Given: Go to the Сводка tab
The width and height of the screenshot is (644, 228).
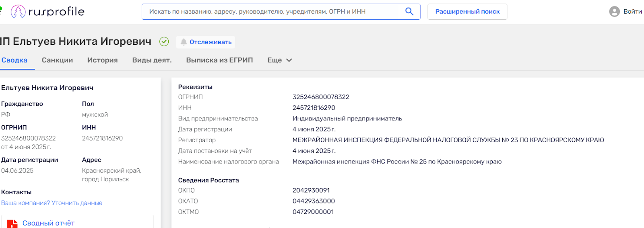Looking at the screenshot, I should tap(14, 60).
